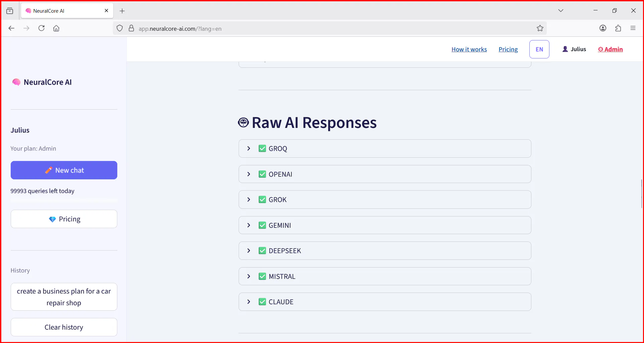This screenshot has width=644, height=343.
Task: Expand the OPENAI response chevron
Action: pyautogui.click(x=249, y=174)
